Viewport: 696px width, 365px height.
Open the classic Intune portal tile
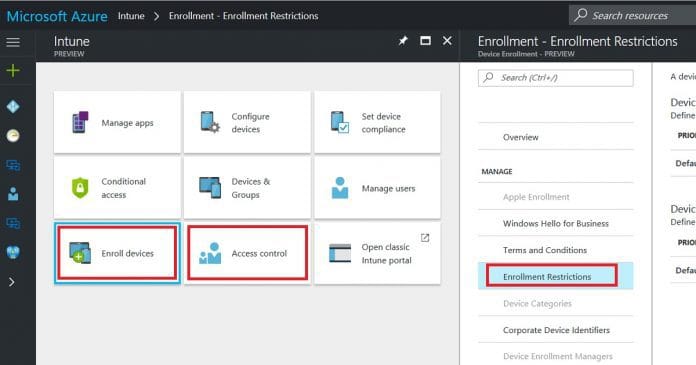[377, 253]
